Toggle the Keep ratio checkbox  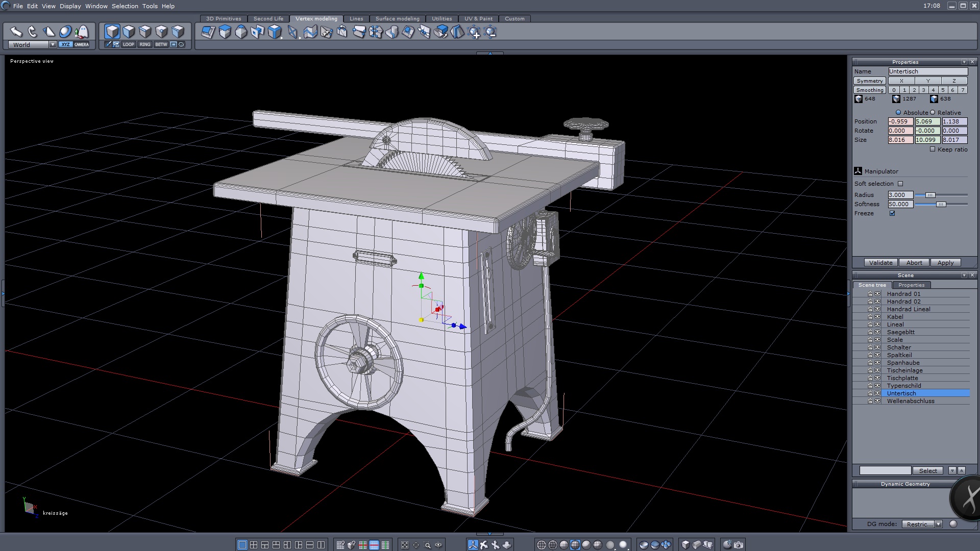click(933, 149)
